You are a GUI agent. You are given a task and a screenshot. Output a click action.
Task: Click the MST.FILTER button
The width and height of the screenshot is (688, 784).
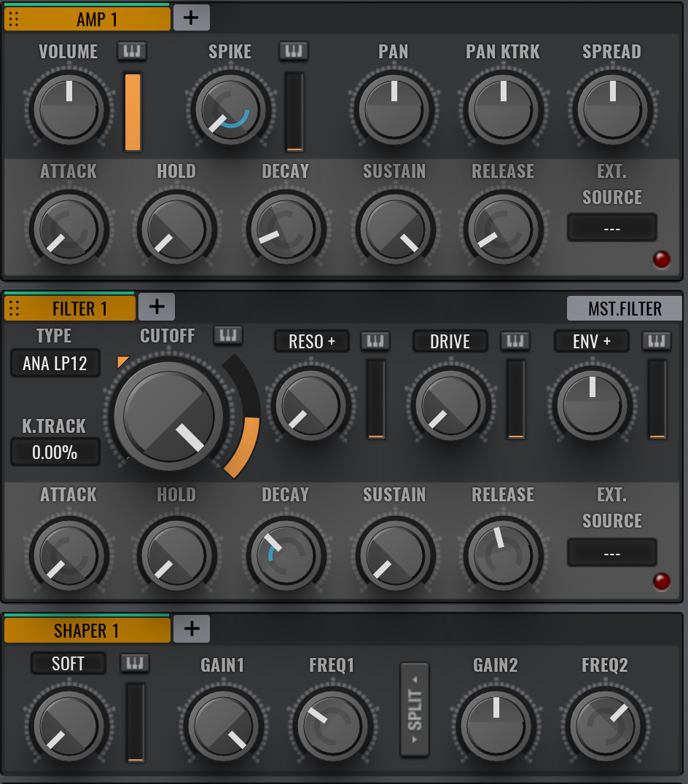click(x=625, y=308)
